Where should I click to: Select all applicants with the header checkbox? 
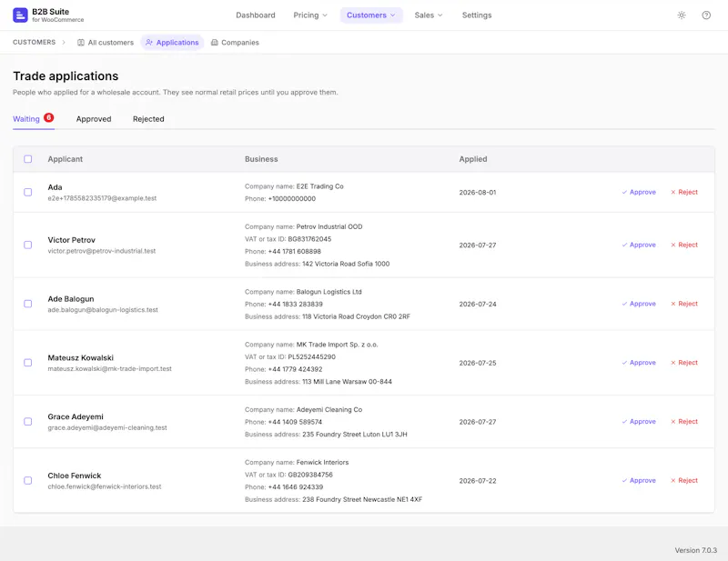point(28,159)
